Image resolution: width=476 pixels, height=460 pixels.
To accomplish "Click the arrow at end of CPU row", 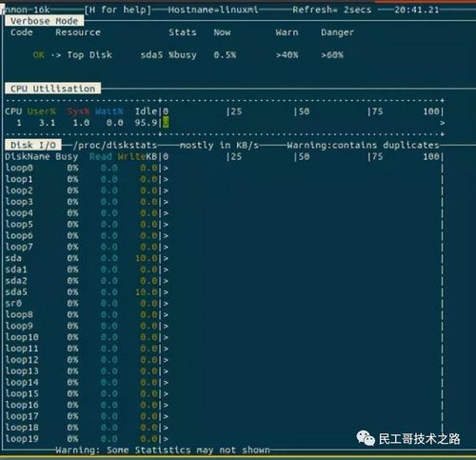I will [442, 123].
